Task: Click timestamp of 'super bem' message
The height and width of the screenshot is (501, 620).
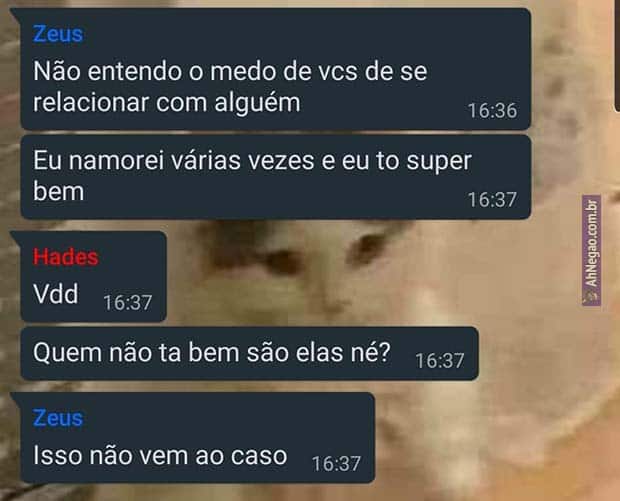Action: 492,200
